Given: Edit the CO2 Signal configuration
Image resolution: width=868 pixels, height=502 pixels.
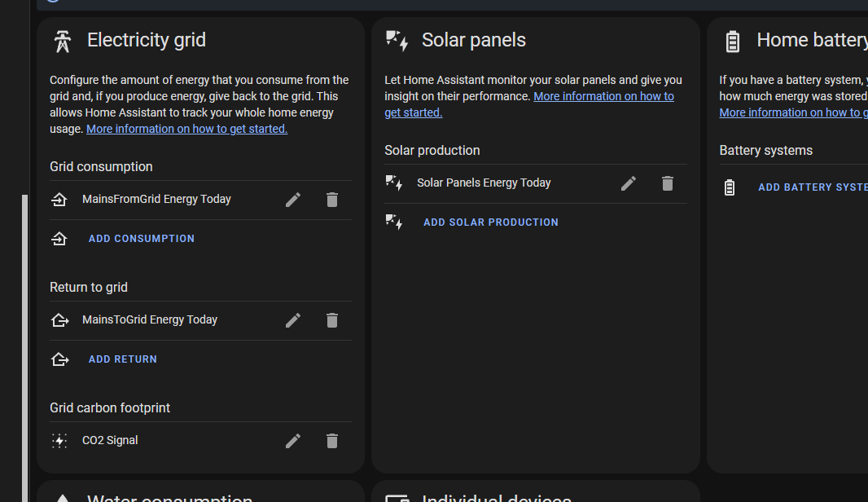Looking at the screenshot, I should click(293, 441).
